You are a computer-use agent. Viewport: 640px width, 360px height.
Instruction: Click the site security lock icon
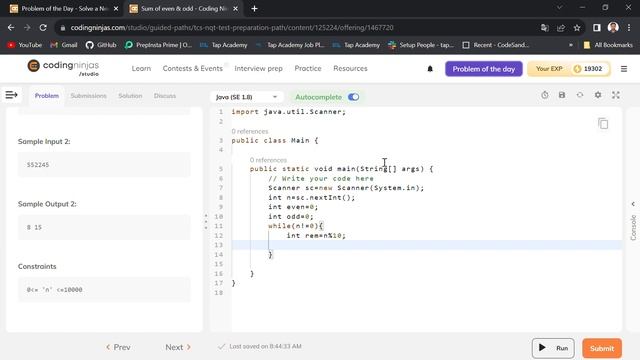click(62, 28)
